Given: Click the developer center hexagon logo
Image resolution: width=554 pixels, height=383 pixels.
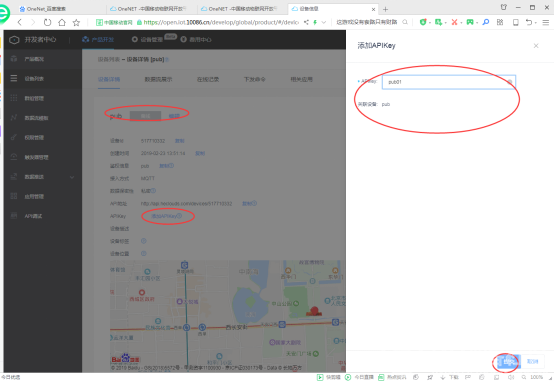Looking at the screenshot, I should pos(14,40).
